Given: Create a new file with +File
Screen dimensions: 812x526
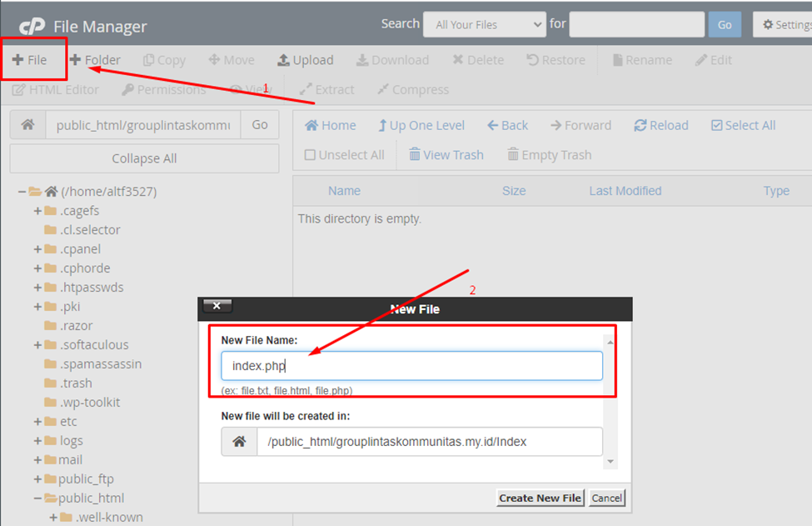Looking at the screenshot, I should [x=29, y=60].
